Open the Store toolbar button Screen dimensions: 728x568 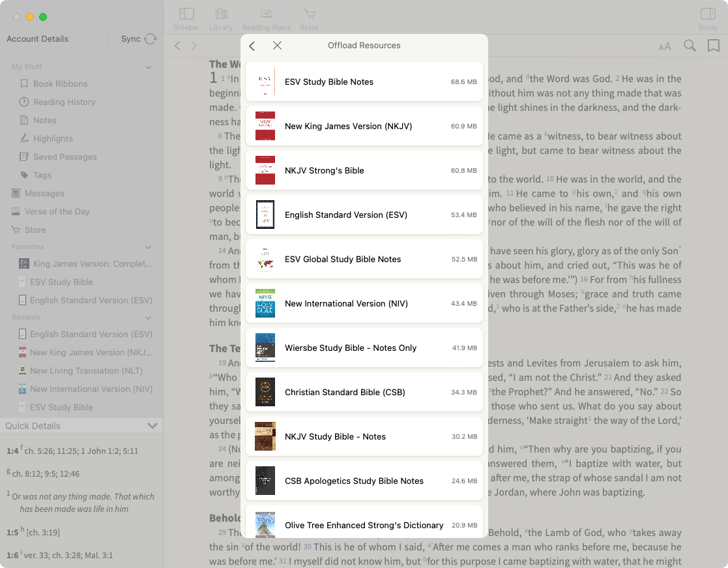(309, 19)
